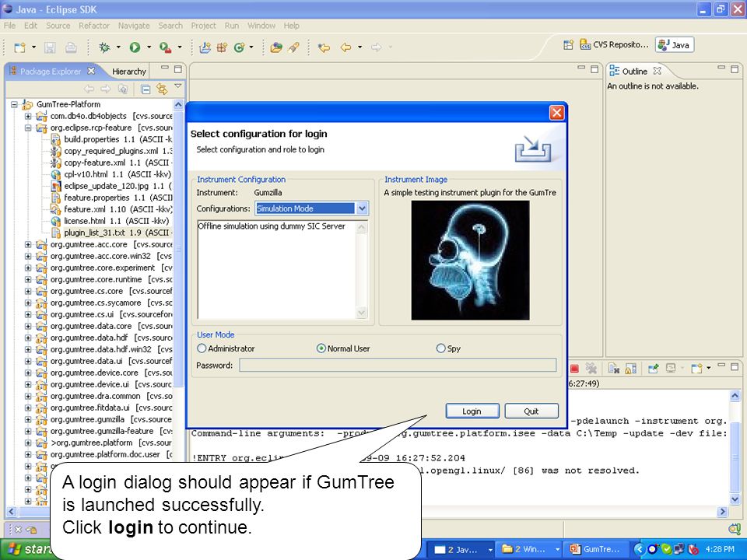The width and height of the screenshot is (747, 560).
Task: Select the Spy radio button
Action: 440,348
